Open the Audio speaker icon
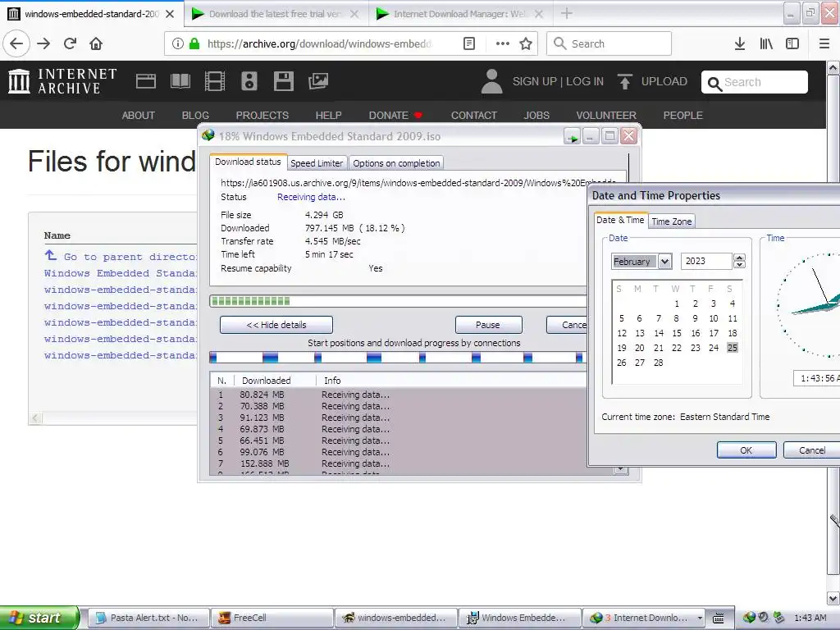 tap(249, 81)
